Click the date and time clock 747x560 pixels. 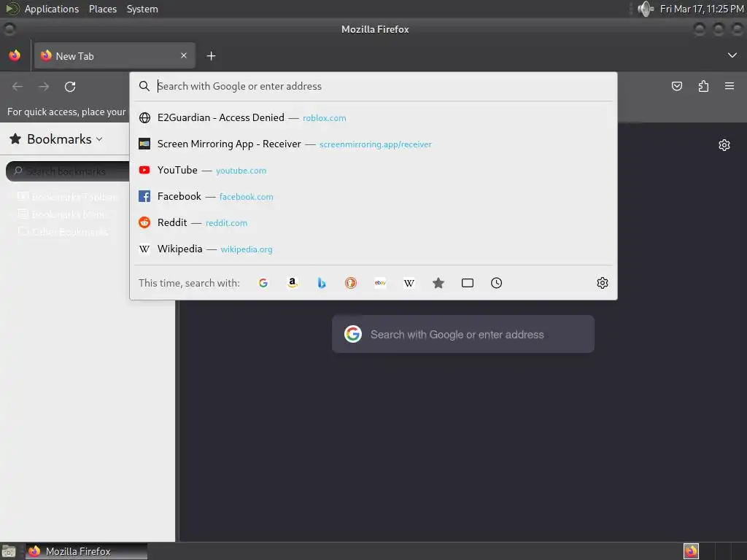click(702, 9)
